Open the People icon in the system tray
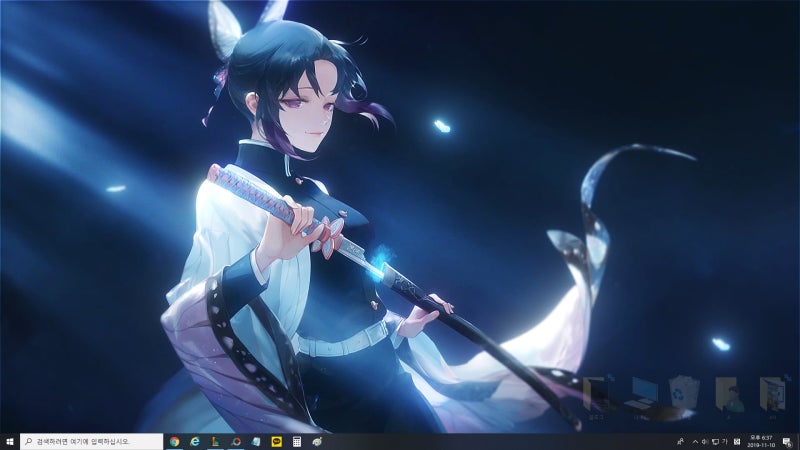 pyautogui.click(x=680, y=442)
